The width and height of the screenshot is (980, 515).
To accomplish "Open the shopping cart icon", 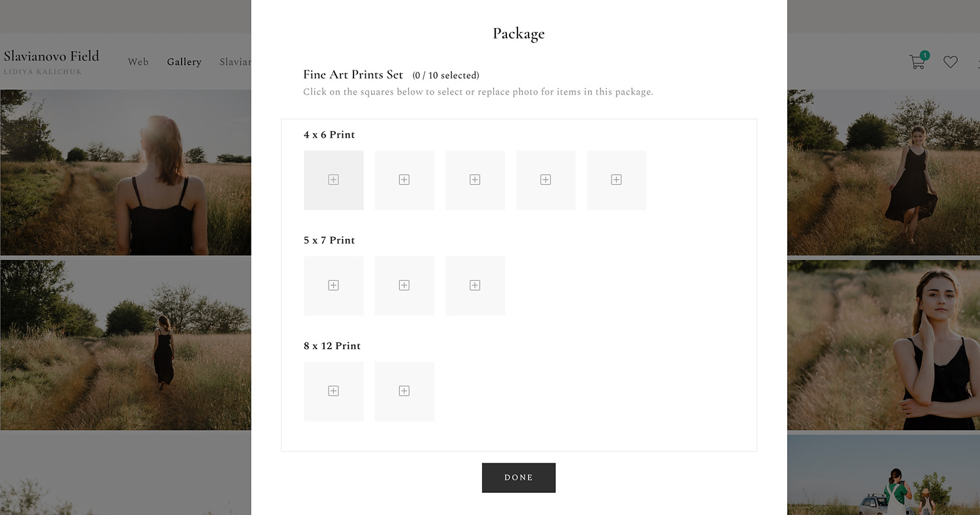I will [918, 61].
